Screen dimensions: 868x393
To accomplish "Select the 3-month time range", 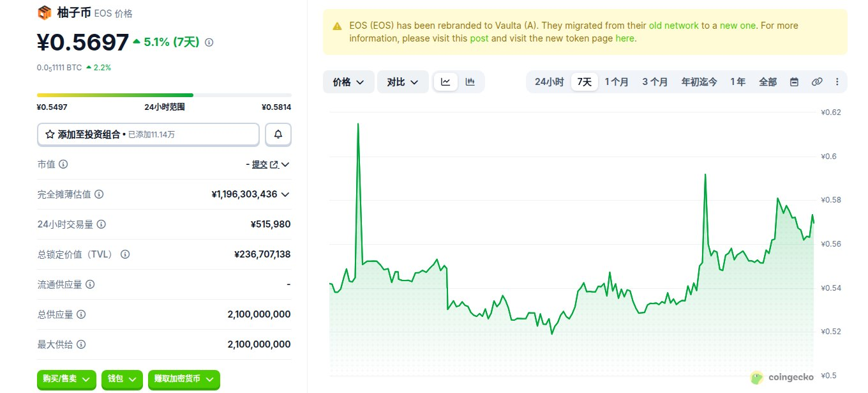I will click(x=655, y=82).
